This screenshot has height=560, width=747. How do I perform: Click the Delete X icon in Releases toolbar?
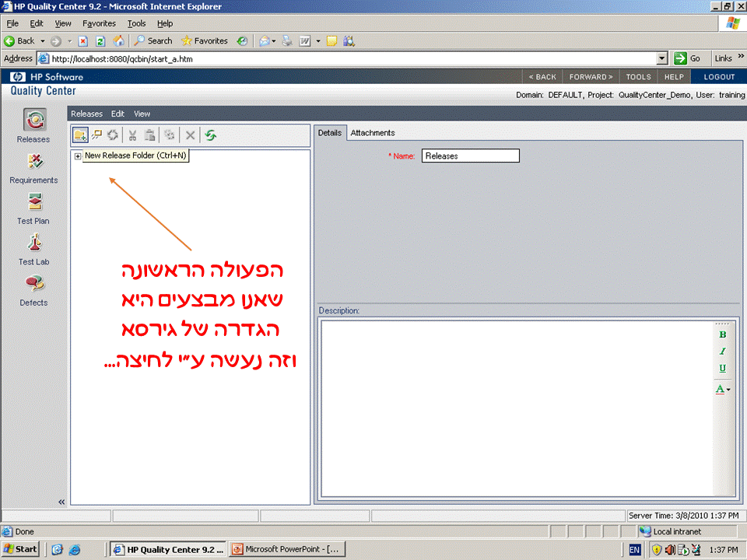point(190,135)
